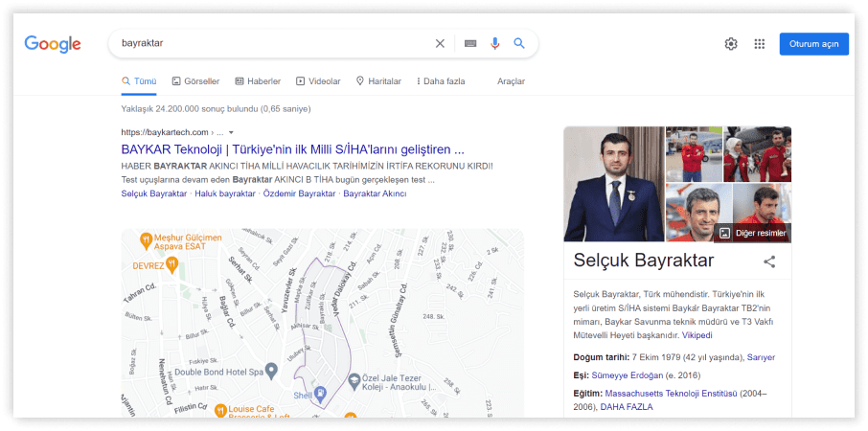The image size is (868, 431).
Task: Switch to the Haberler tab
Action: pyautogui.click(x=258, y=81)
